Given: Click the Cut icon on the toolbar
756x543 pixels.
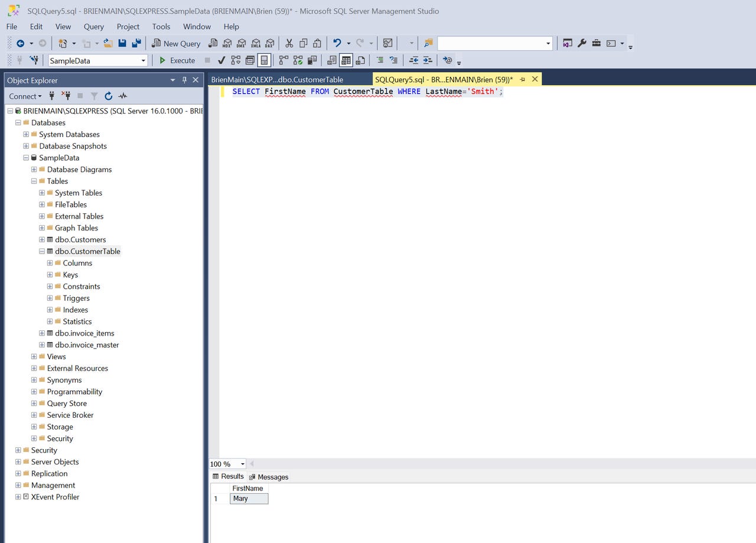Looking at the screenshot, I should [289, 43].
